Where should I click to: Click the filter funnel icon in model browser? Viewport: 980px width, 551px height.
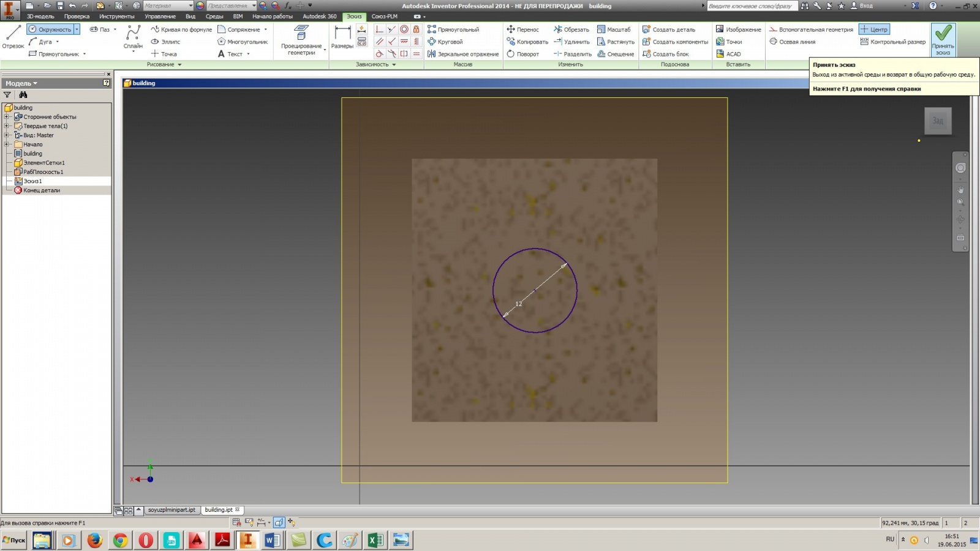click(x=7, y=95)
